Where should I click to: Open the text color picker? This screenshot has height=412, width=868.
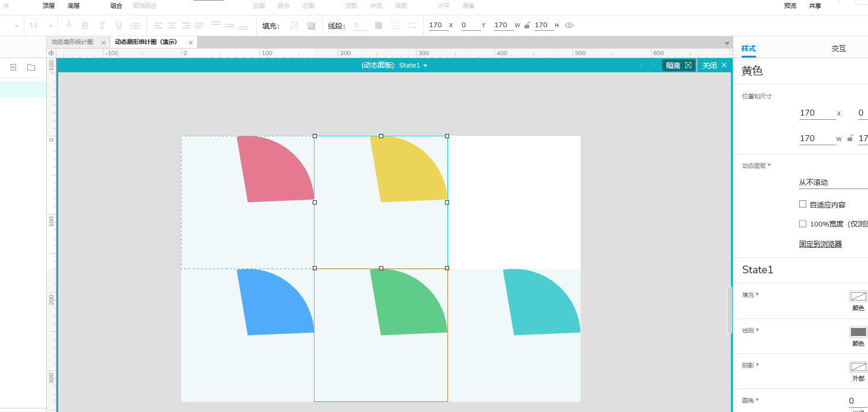[x=69, y=25]
